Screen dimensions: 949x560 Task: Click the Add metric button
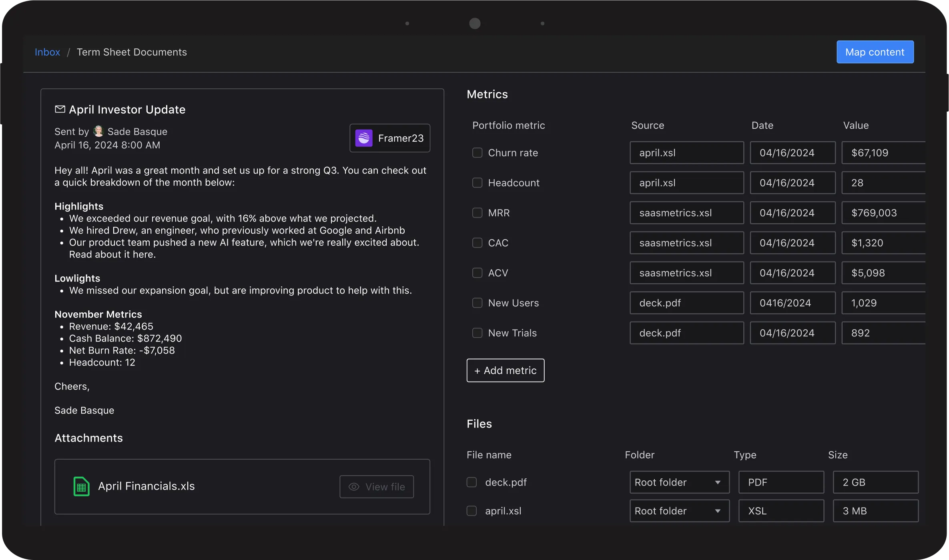(505, 370)
